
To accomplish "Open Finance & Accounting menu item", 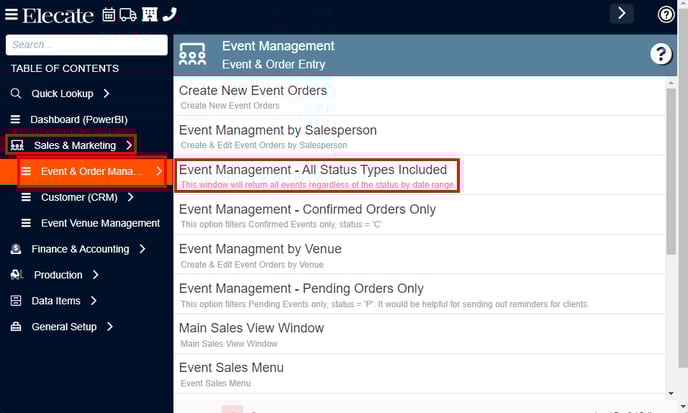I will pyautogui.click(x=80, y=249).
